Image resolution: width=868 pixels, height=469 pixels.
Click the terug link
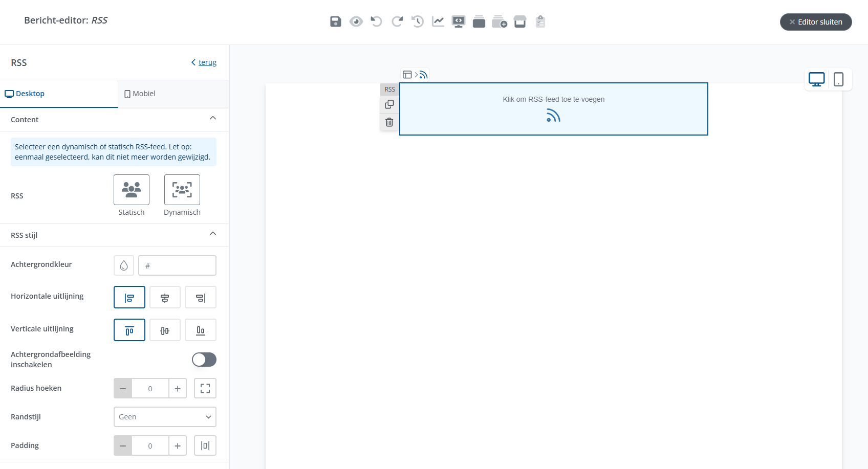click(x=207, y=62)
